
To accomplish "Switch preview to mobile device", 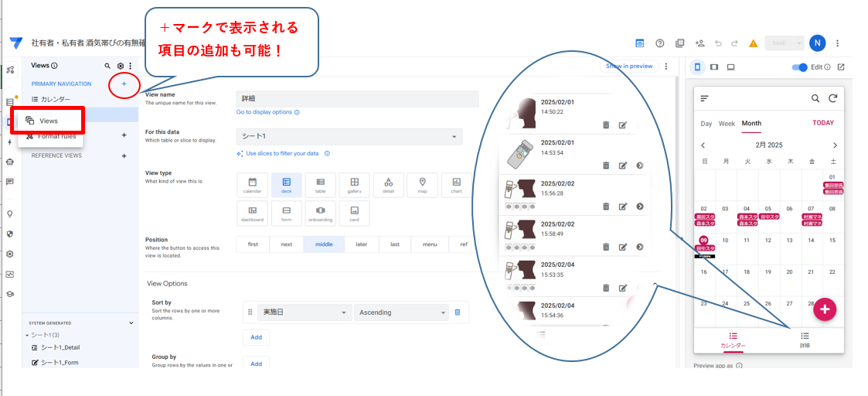I will pos(697,67).
